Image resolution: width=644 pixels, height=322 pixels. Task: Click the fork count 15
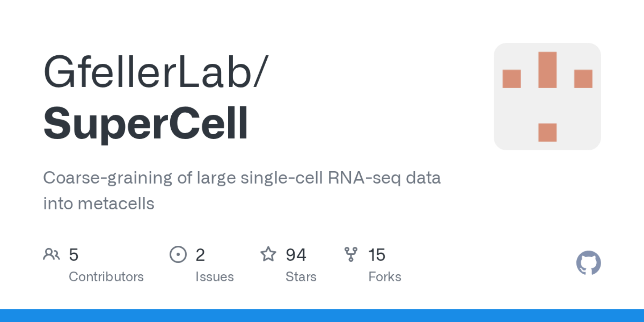[x=377, y=255]
